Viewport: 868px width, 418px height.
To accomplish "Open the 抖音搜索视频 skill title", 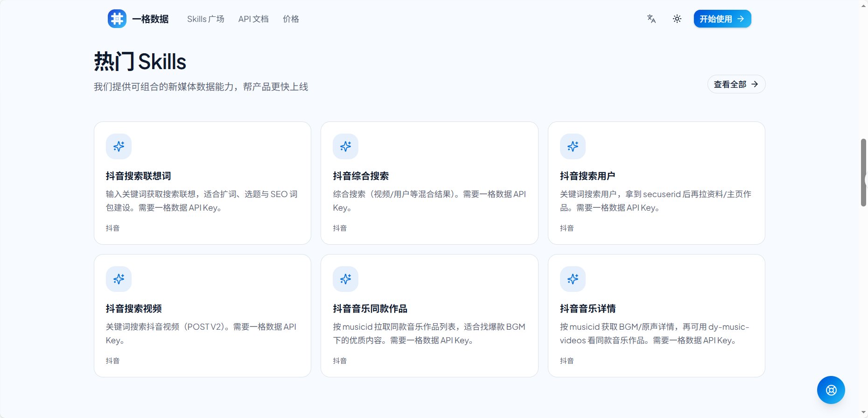I will point(134,309).
